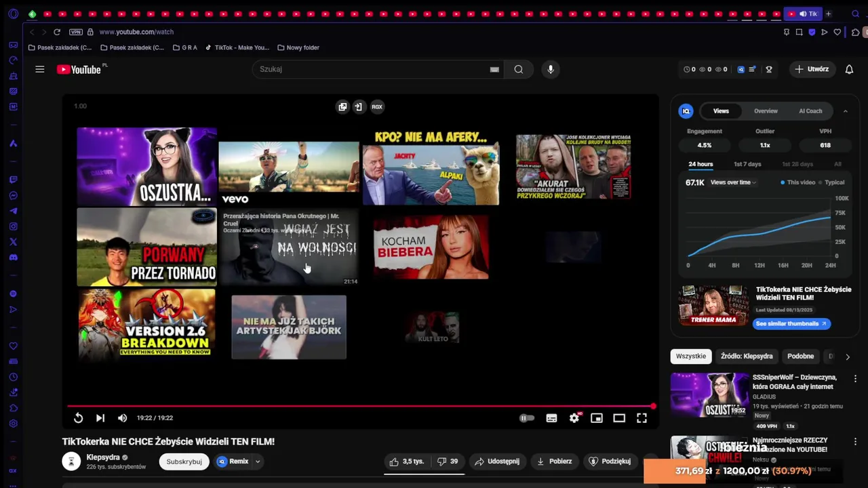Start voice search with microphone icon
The image size is (868, 488).
coord(551,69)
